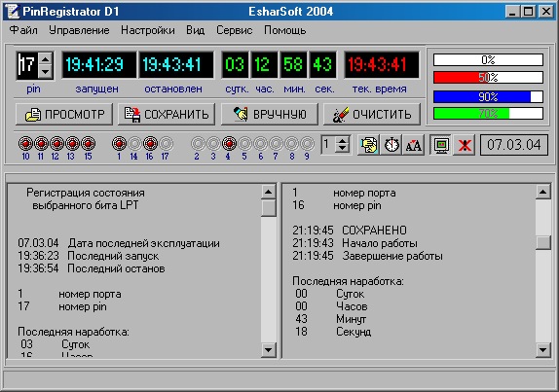Click the ОЧИСТИТЬ clear button
559x392 pixels.
point(372,114)
